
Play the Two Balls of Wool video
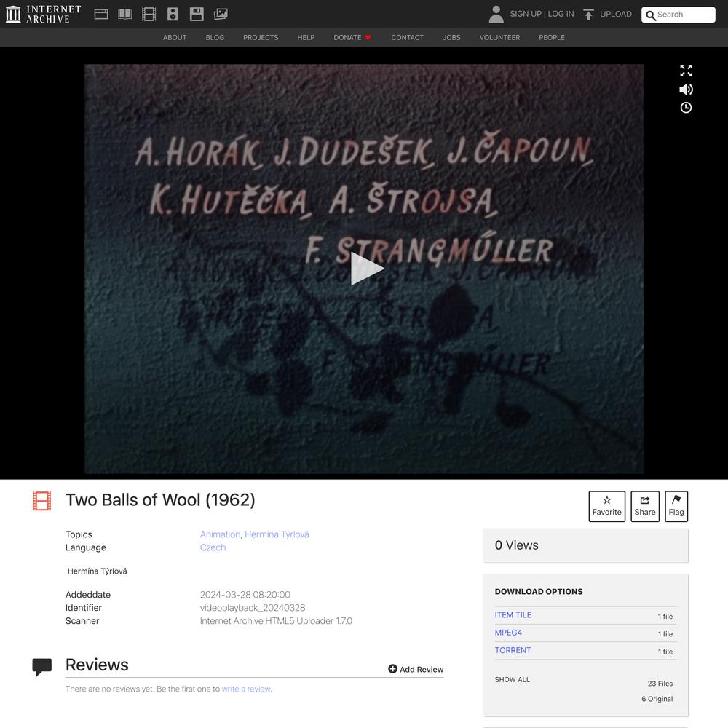367,269
